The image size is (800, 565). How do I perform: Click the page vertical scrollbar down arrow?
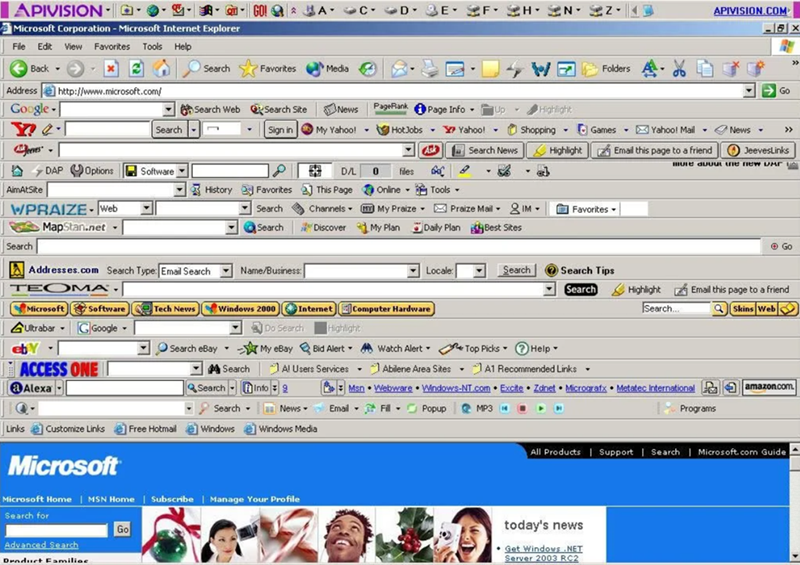[795, 556]
